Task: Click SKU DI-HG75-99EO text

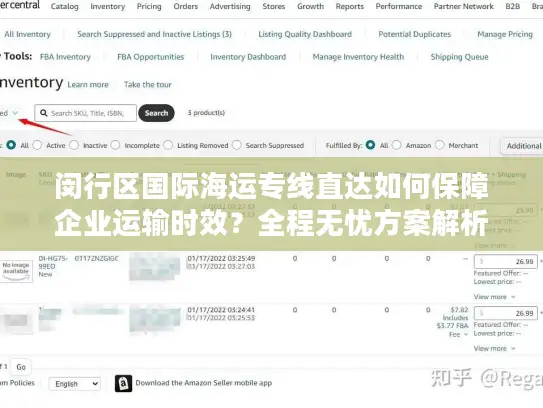Action: coord(53,262)
